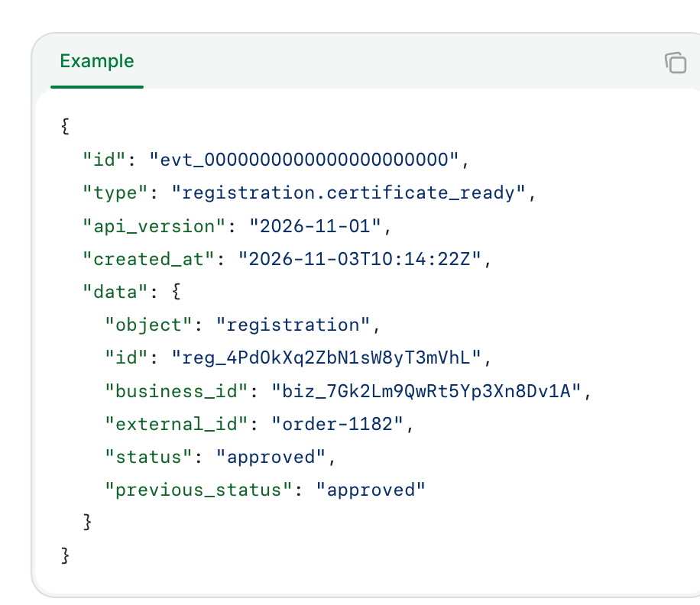Click the "2026-11-03T10:14:22Z" timestamp value
Viewport: 700px width, 605px height.
(359, 259)
